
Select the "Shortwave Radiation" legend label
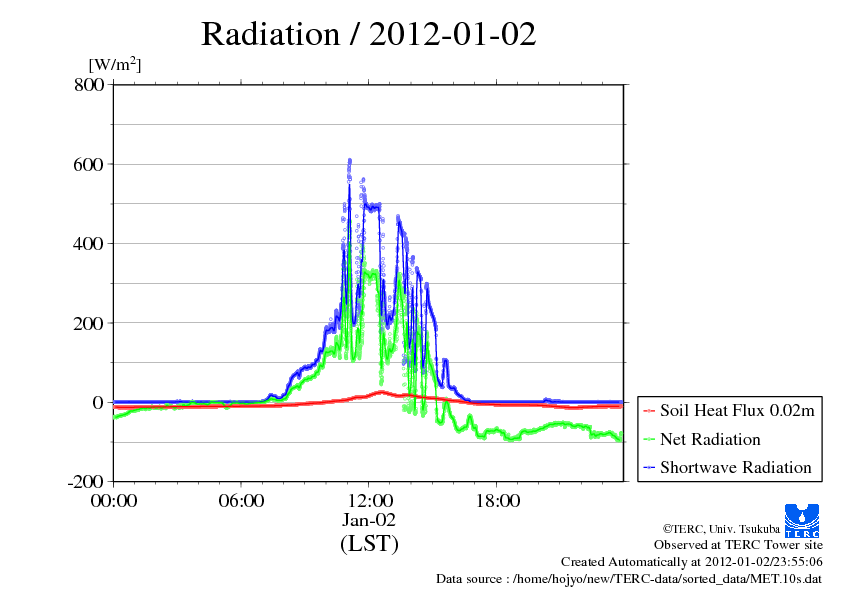[x=736, y=467]
